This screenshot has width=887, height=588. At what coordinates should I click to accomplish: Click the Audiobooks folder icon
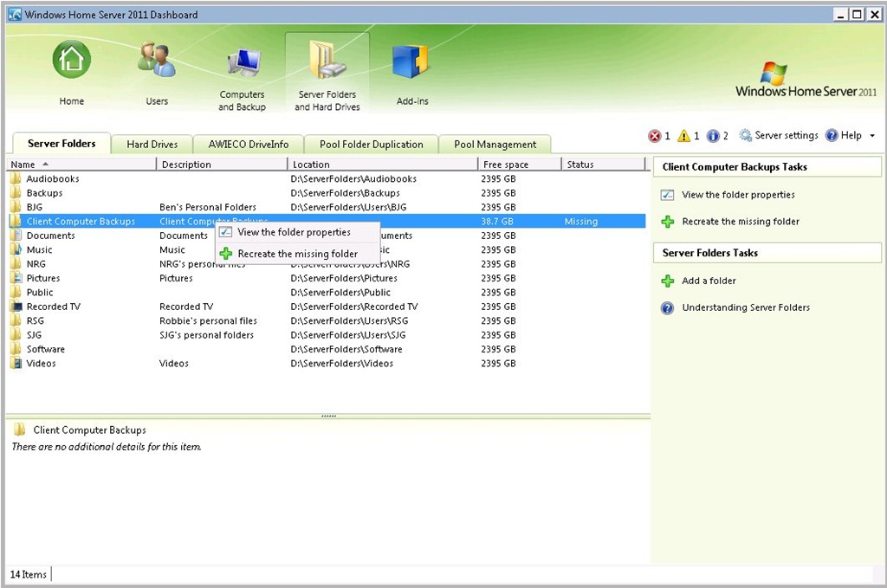point(16,178)
